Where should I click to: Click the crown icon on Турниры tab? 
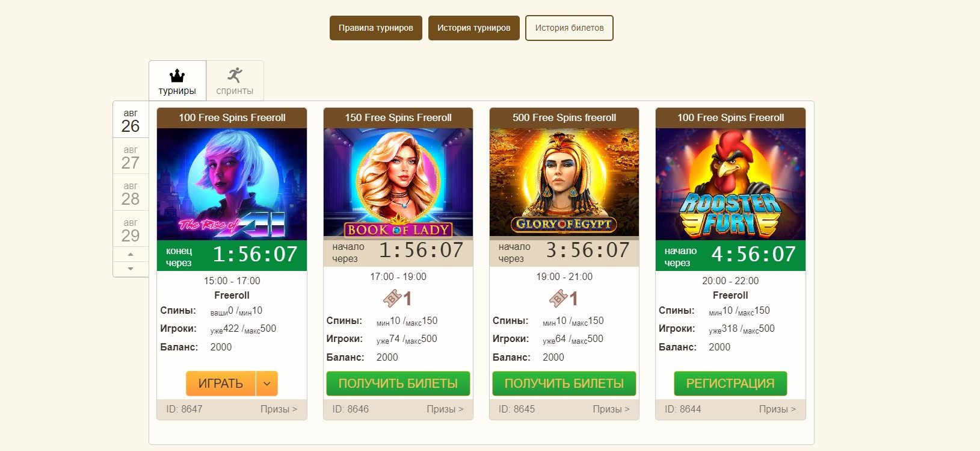177,76
